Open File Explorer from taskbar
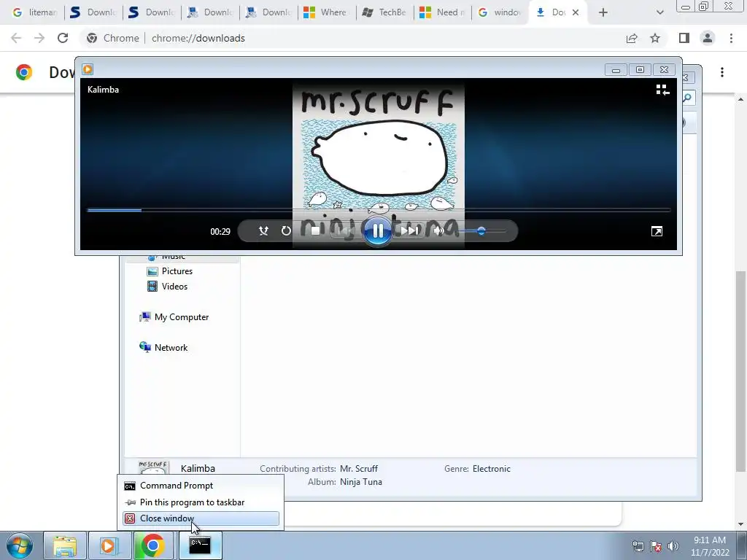Screen dimensions: 747x560 point(65,545)
